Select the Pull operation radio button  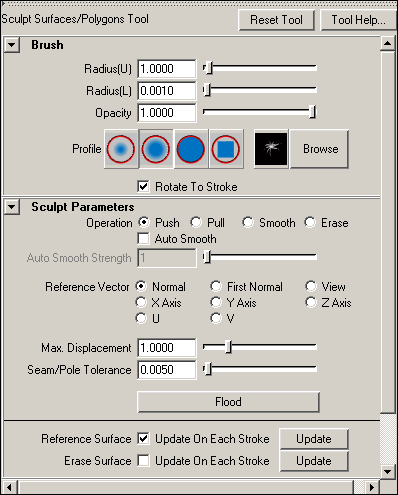click(196, 222)
